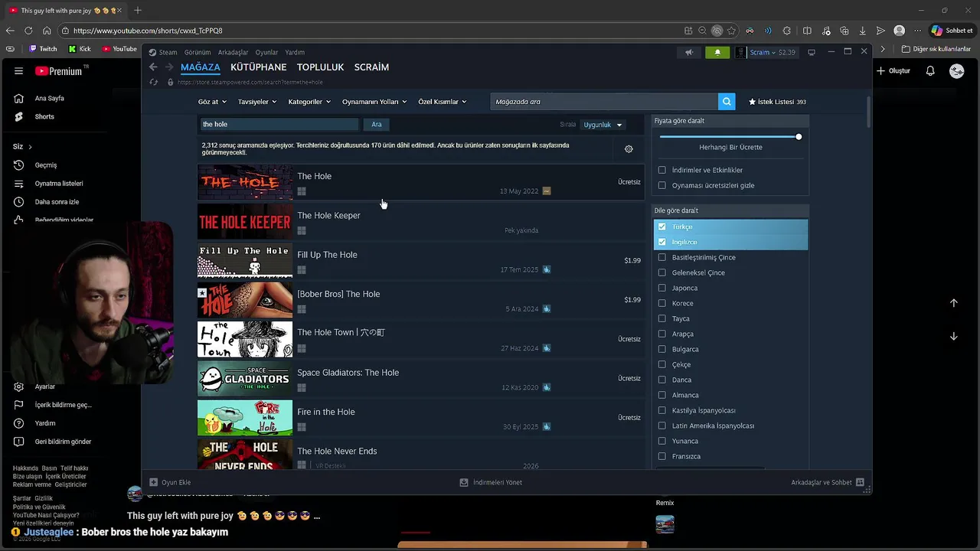
Task: Switch to TOPLULUK tab
Action: [320, 67]
